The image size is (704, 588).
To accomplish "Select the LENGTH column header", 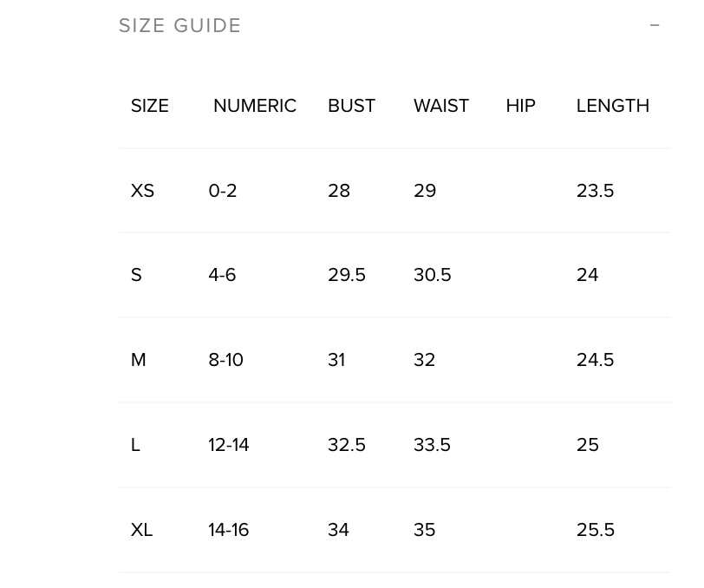I will click(x=613, y=106).
